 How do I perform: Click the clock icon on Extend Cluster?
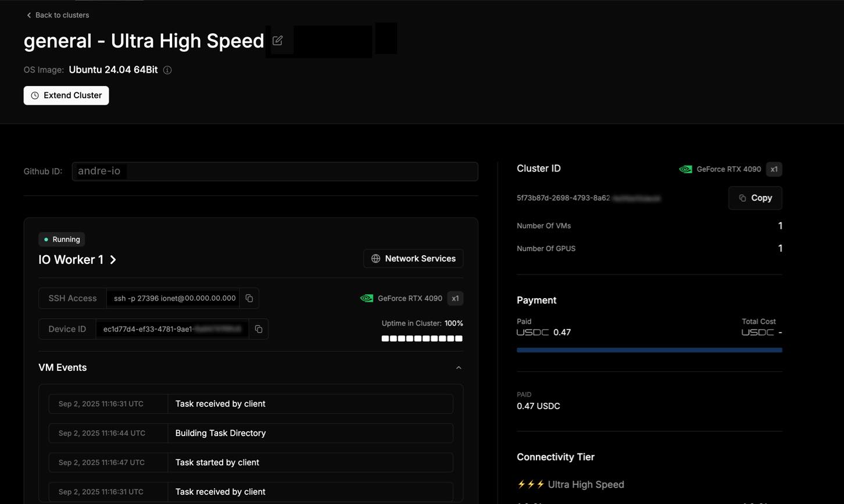click(x=35, y=95)
